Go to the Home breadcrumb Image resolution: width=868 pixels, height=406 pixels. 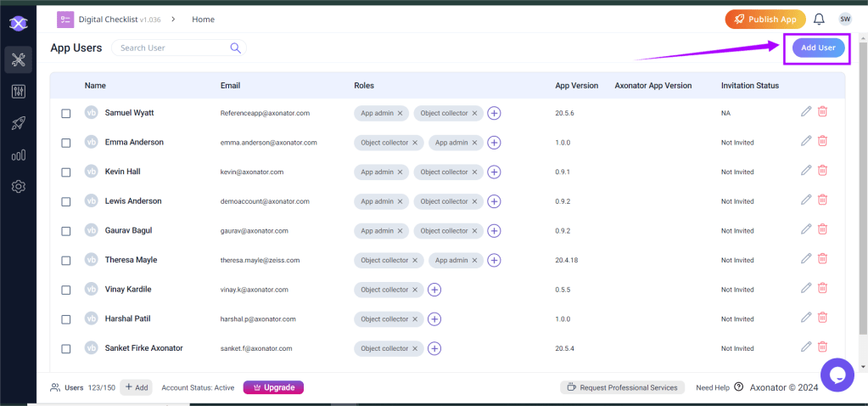click(203, 19)
